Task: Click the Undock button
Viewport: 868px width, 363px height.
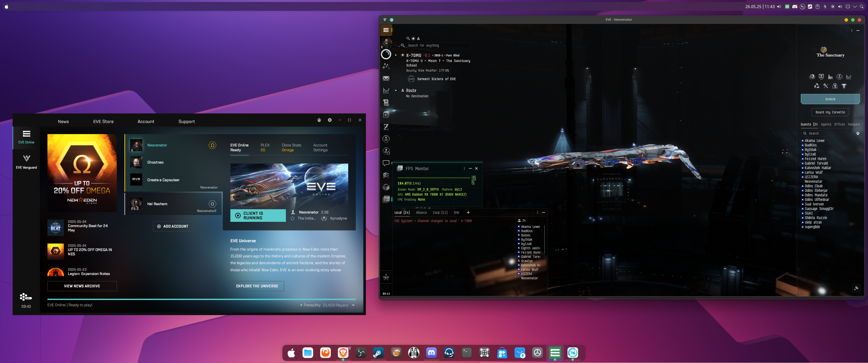Action: pyautogui.click(x=830, y=99)
